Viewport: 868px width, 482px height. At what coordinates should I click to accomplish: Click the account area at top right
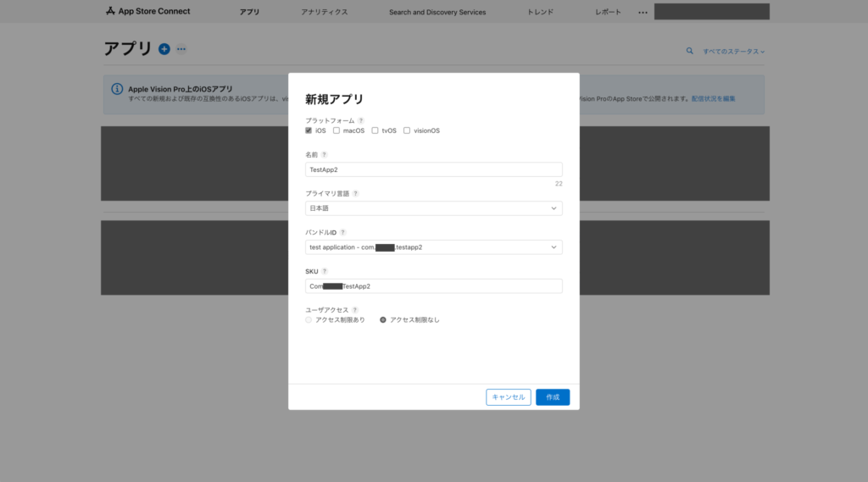pyautogui.click(x=711, y=12)
